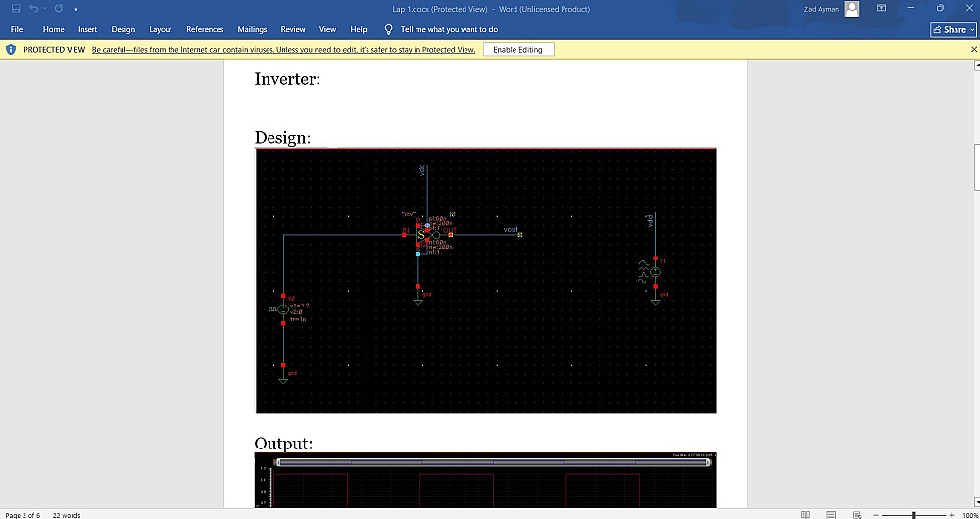Click the Be careful files from Internet link
This screenshot has width=980, height=519.
coord(284,50)
